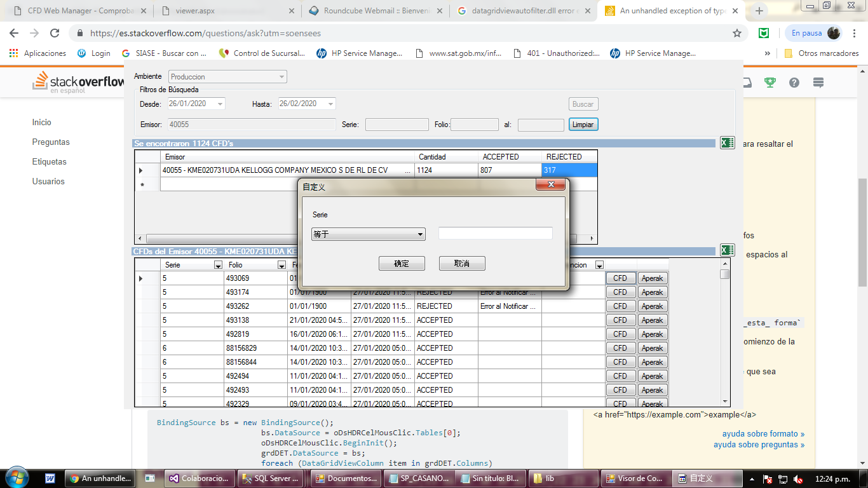Go to Etiquetas in sidebar
Image resolution: width=868 pixels, height=488 pixels.
tap(50, 161)
